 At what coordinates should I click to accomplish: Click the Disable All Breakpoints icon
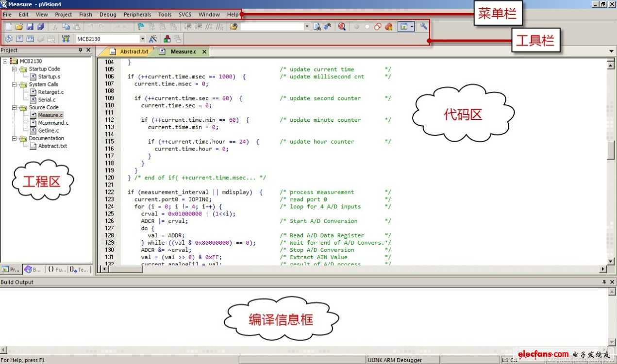[x=378, y=27]
